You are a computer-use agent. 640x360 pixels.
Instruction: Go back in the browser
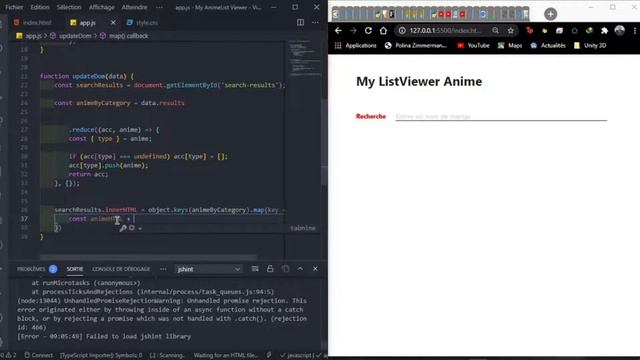338,31
